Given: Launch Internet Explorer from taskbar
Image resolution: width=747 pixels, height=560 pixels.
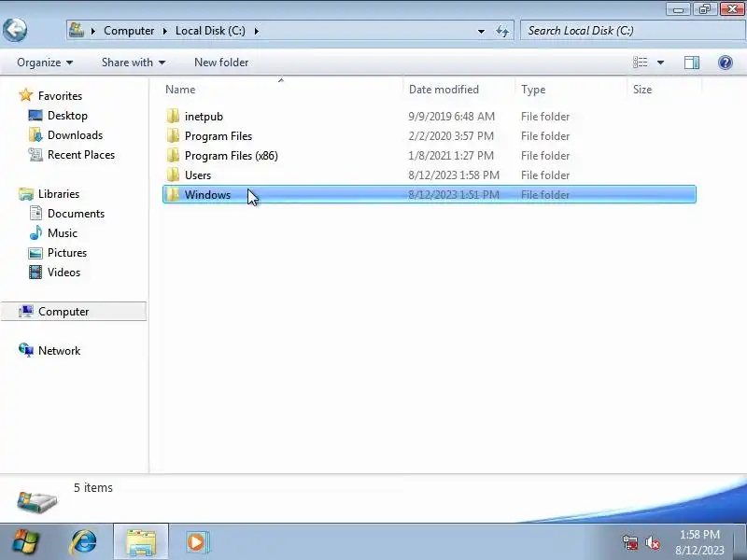Looking at the screenshot, I should (x=84, y=541).
